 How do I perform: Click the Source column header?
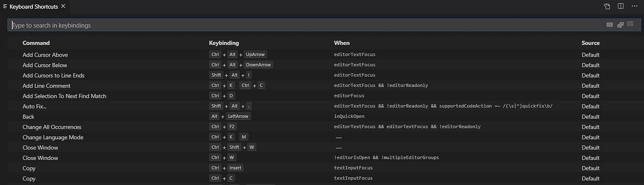[x=591, y=43]
